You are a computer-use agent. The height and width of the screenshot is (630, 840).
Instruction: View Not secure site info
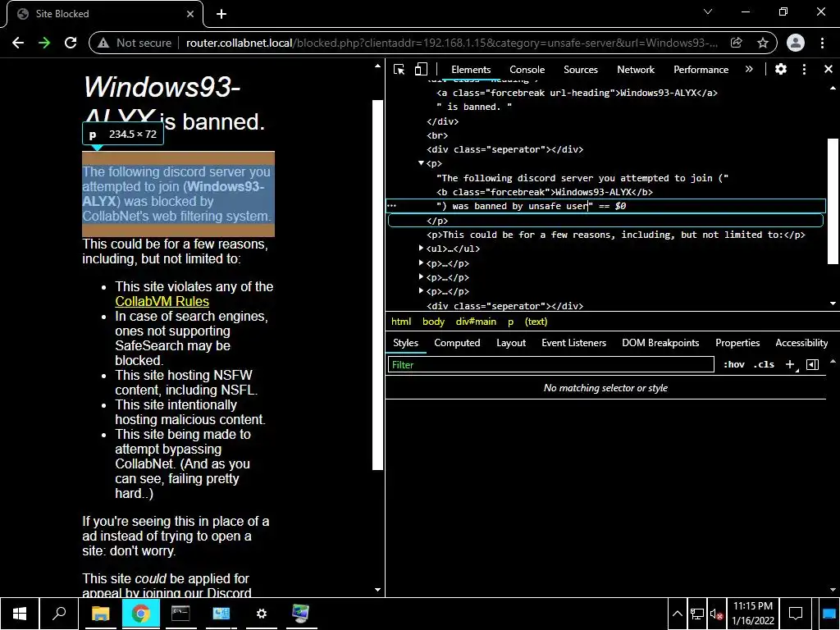point(135,43)
